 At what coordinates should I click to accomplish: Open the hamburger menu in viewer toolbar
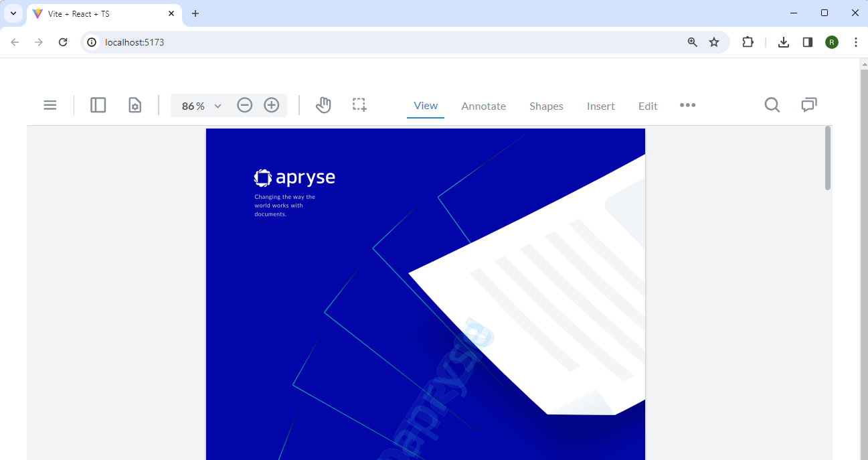[x=50, y=105]
